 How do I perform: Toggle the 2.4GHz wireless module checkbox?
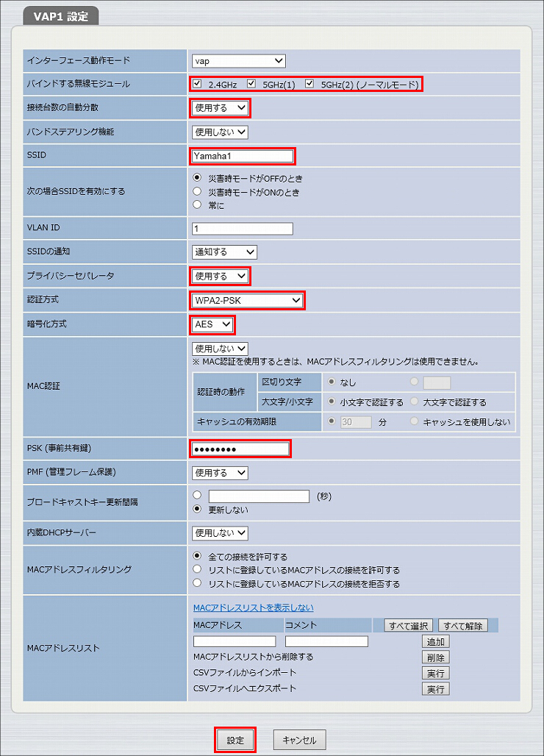[197, 83]
